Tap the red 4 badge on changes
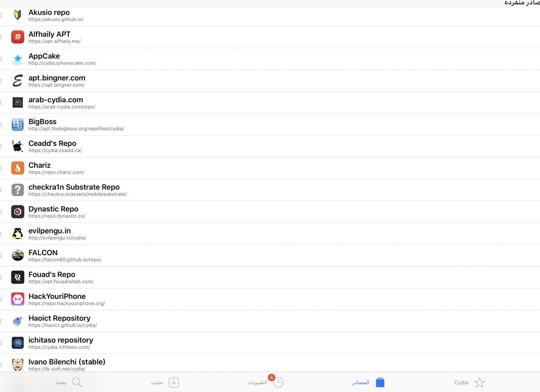Viewport: 540px width, 392px height. coord(271,377)
